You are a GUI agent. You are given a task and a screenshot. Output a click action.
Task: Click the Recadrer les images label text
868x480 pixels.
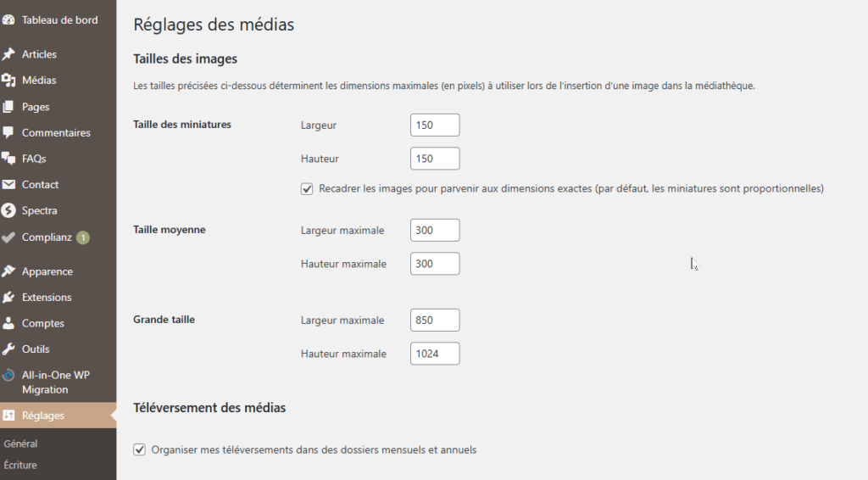point(571,189)
